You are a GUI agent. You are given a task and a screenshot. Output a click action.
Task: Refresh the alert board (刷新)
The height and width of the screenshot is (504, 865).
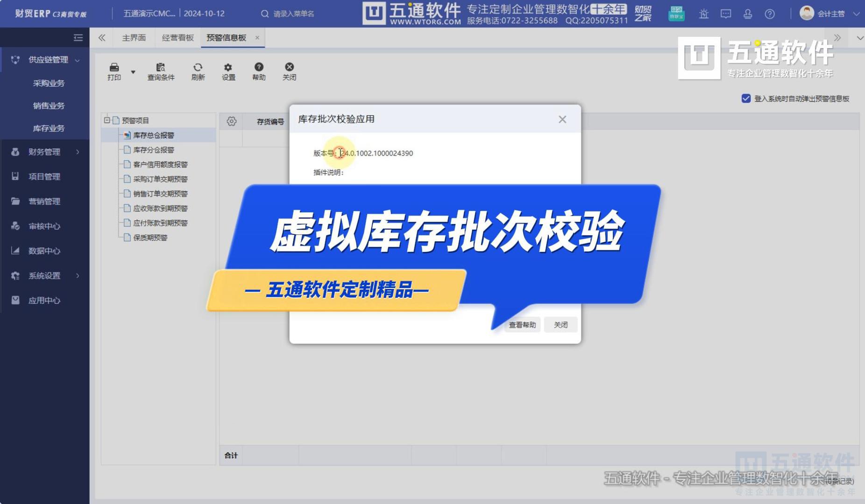point(198,71)
